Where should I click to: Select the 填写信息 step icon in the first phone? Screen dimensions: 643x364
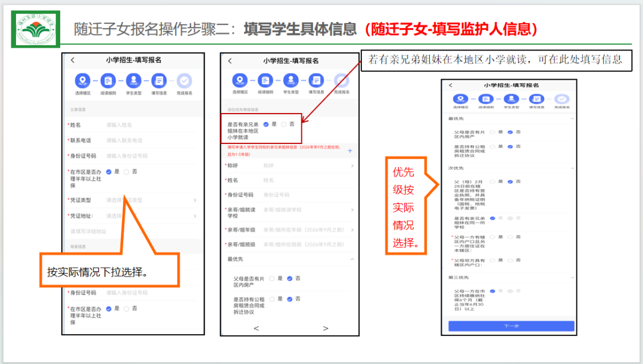coord(159,81)
